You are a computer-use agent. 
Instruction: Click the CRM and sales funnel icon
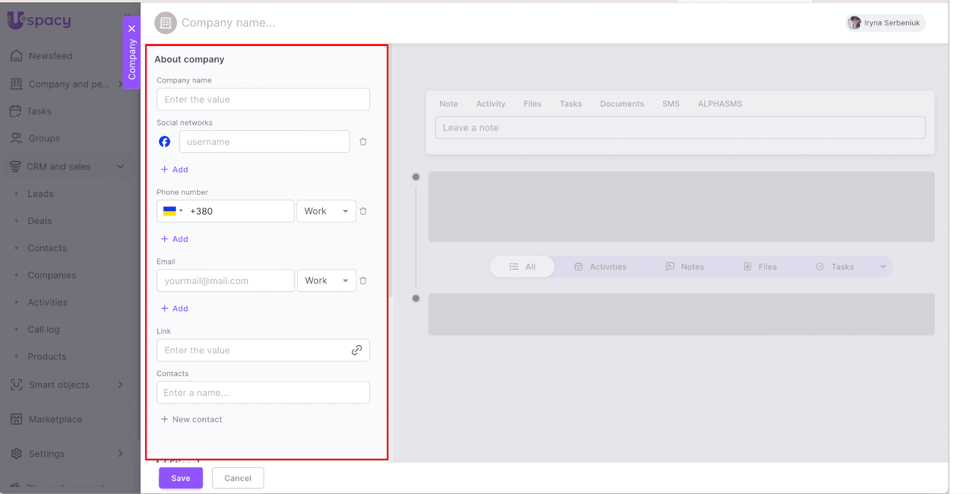point(15,167)
